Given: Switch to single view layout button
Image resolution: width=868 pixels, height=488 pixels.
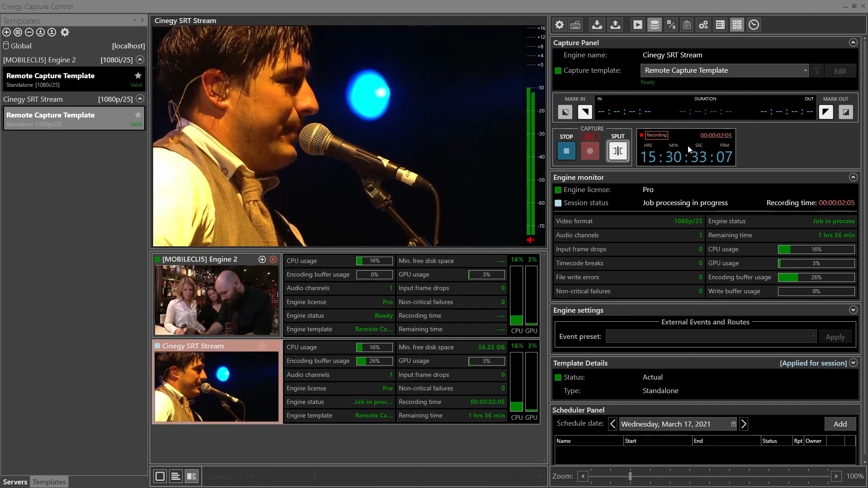Looking at the screenshot, I should 160,476.
